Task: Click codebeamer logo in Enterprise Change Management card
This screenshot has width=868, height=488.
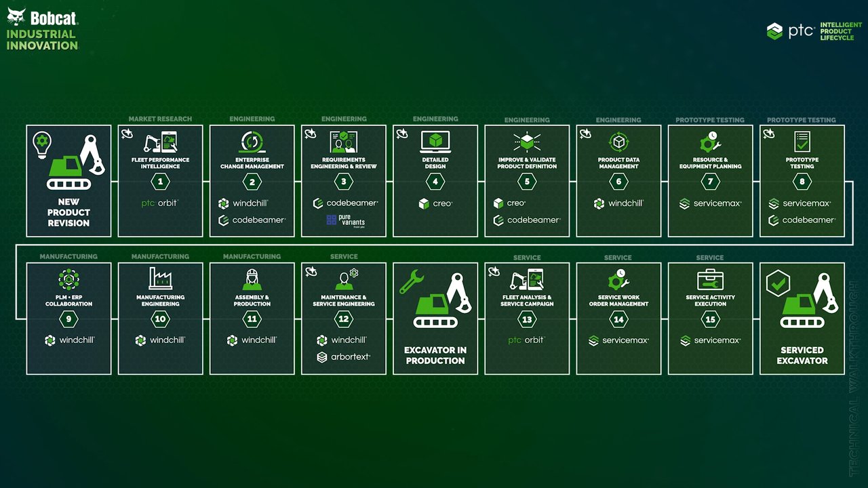Action: 252,220
